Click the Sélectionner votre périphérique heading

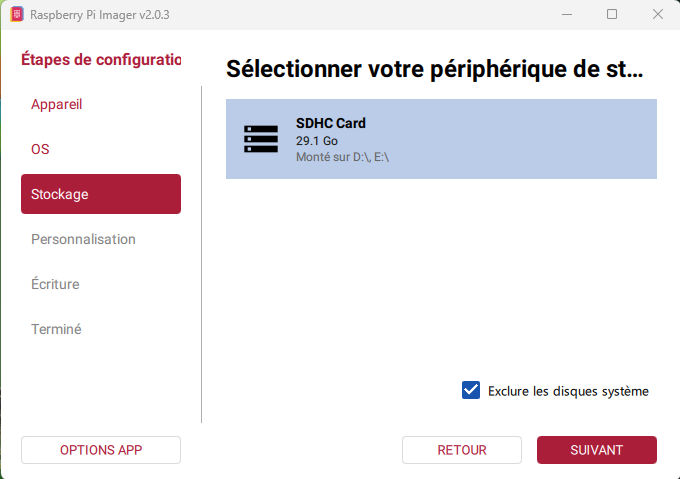[434, 69]
